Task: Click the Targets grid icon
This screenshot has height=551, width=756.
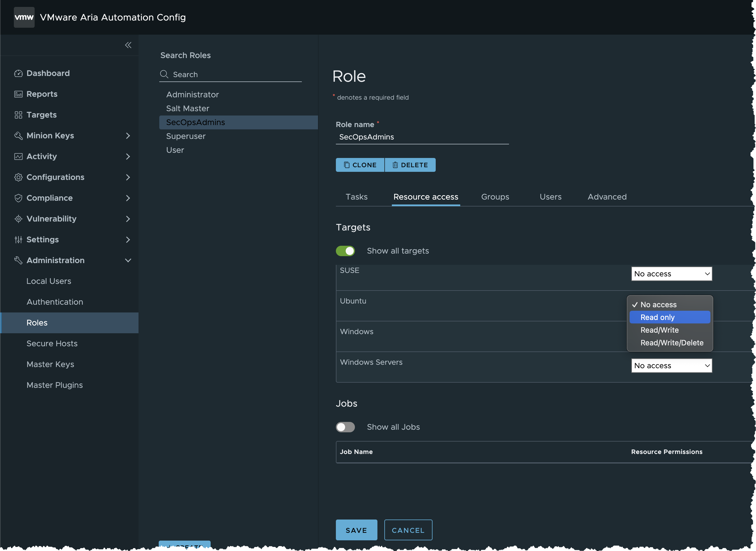Action: tap(18, 115)
